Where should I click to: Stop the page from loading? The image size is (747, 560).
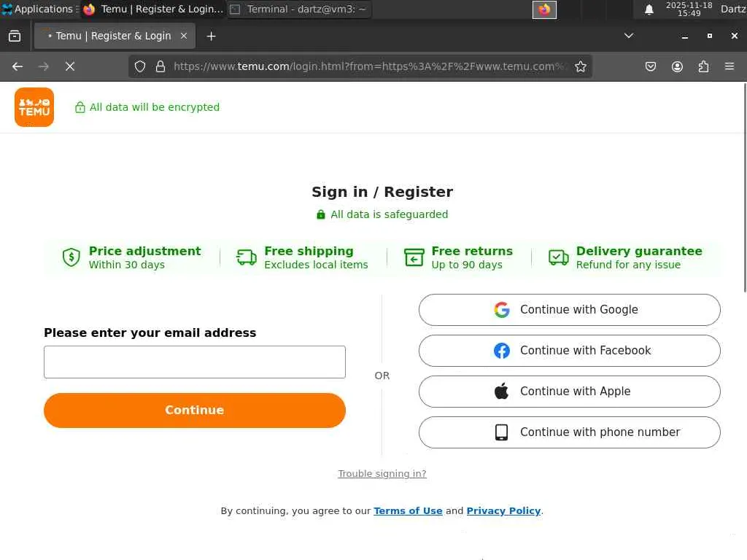[x=70, y=66]
